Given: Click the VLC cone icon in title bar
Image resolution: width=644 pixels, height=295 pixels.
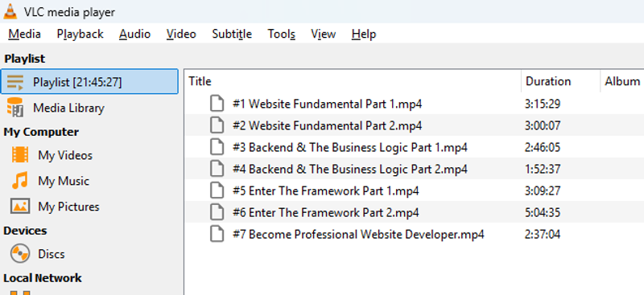Looking at the screenshot, I should [10, 11].
